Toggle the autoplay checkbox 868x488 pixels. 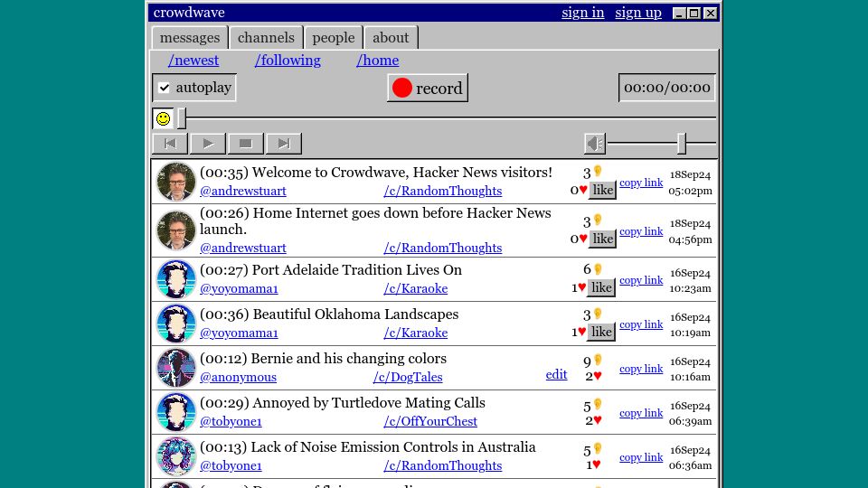(x=164, y=88)
